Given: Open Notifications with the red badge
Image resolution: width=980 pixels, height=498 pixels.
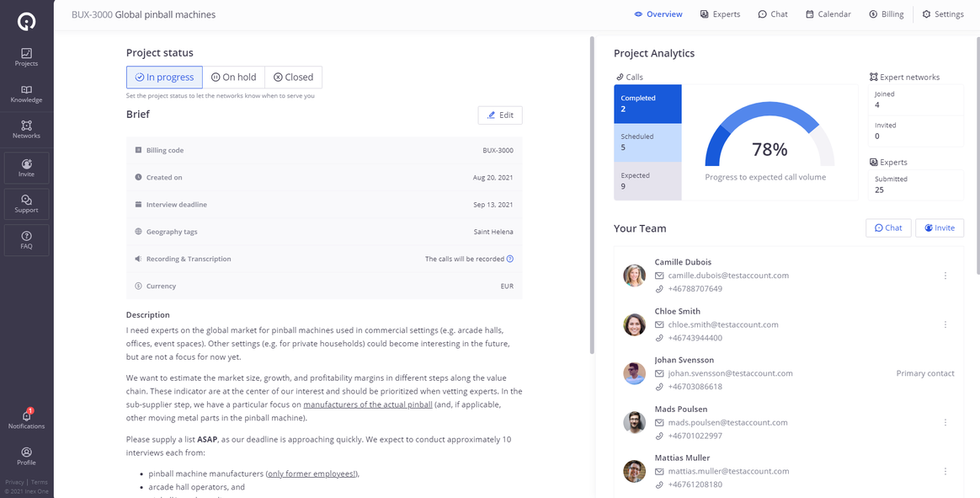Looking at the screenshot, I should [x=26, y=419].
